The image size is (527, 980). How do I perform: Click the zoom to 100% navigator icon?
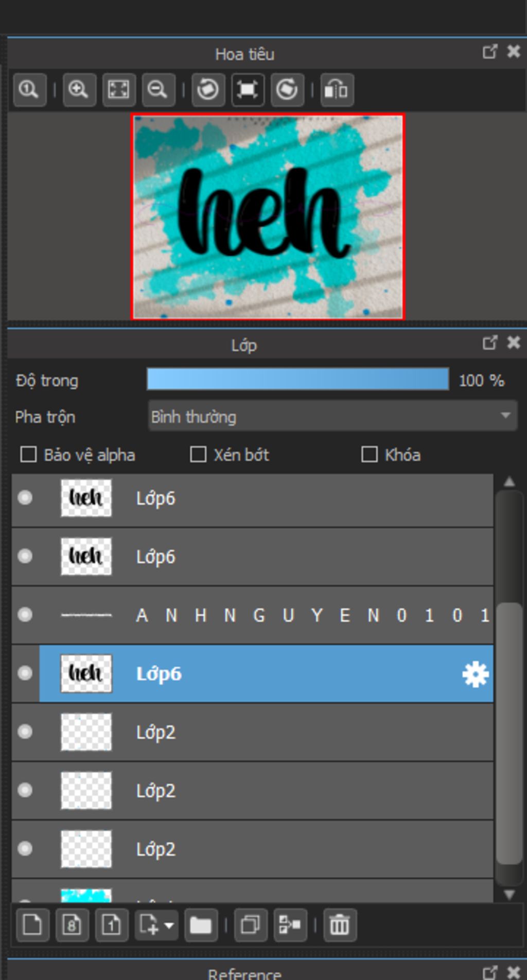[x=29, y=90]
